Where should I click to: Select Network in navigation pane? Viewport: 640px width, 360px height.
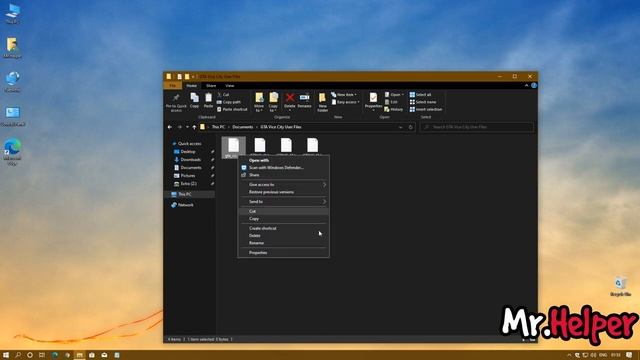click(x=186, y=205)
